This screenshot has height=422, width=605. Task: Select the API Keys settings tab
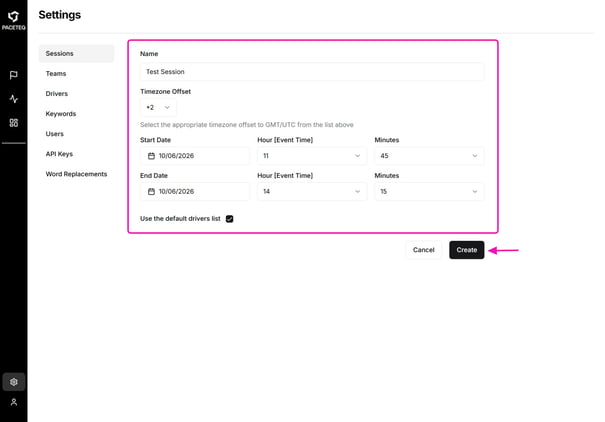76,154
